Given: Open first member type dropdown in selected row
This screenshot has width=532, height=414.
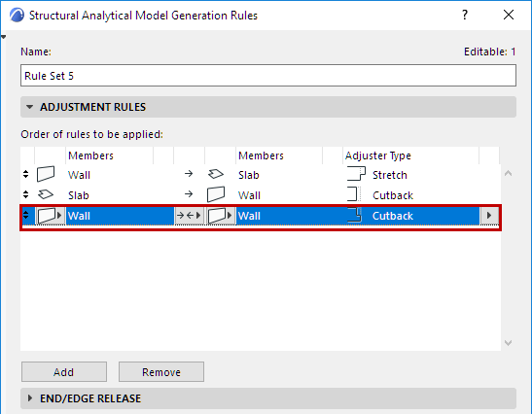Looking at the screenshot, I should pos(50,216).
